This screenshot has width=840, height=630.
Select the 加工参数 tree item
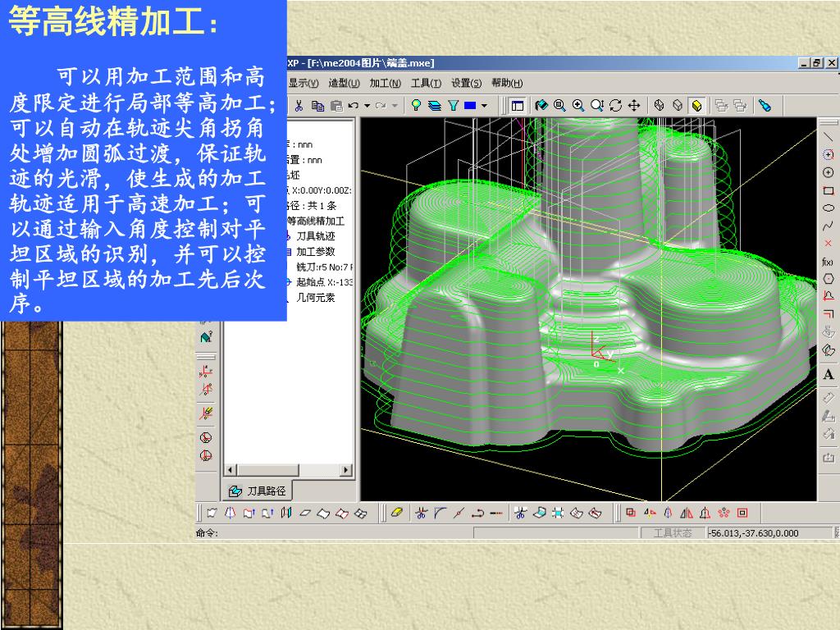pos(316,251)
